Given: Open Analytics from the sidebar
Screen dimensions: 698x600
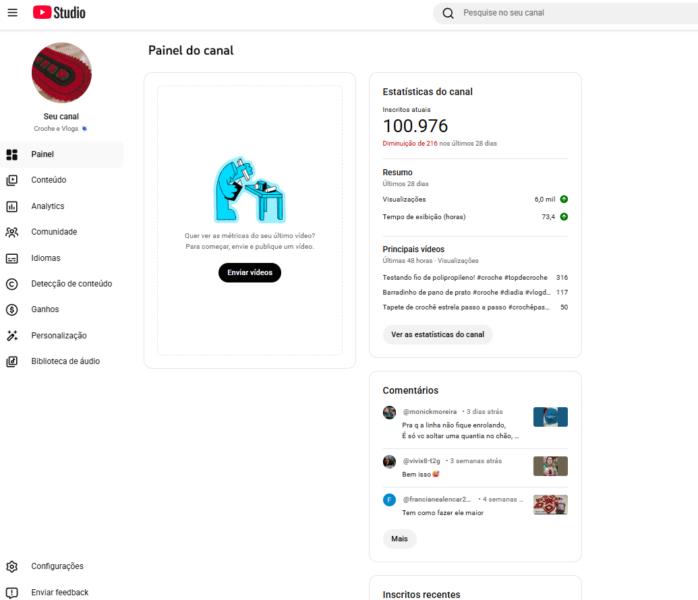Looking at the screenshot, I should click(62, 206).
